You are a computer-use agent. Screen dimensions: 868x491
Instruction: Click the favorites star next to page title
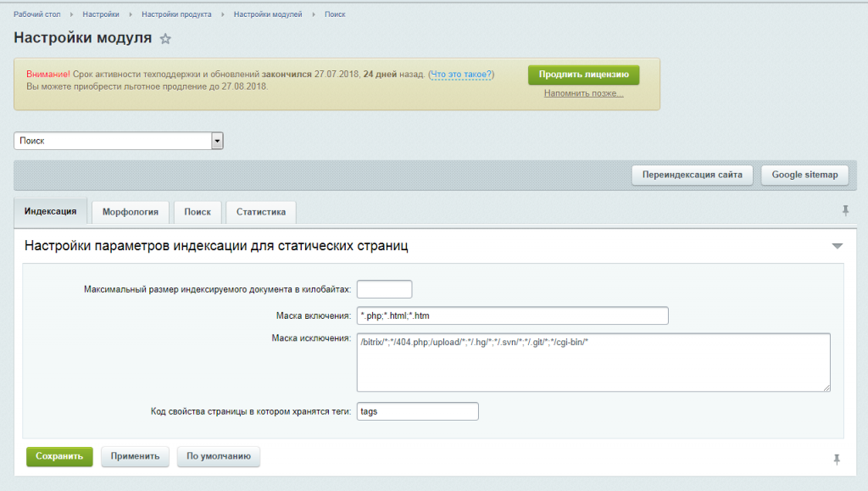[165, 39]
